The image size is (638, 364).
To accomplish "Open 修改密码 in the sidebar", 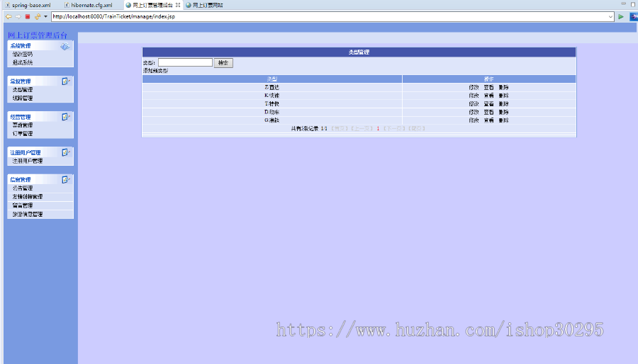I will 23,54.
